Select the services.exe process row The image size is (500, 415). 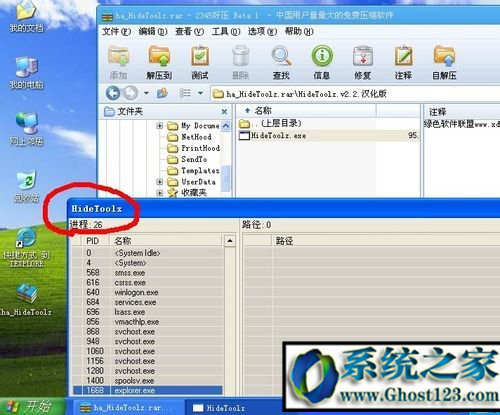point(148,302)
